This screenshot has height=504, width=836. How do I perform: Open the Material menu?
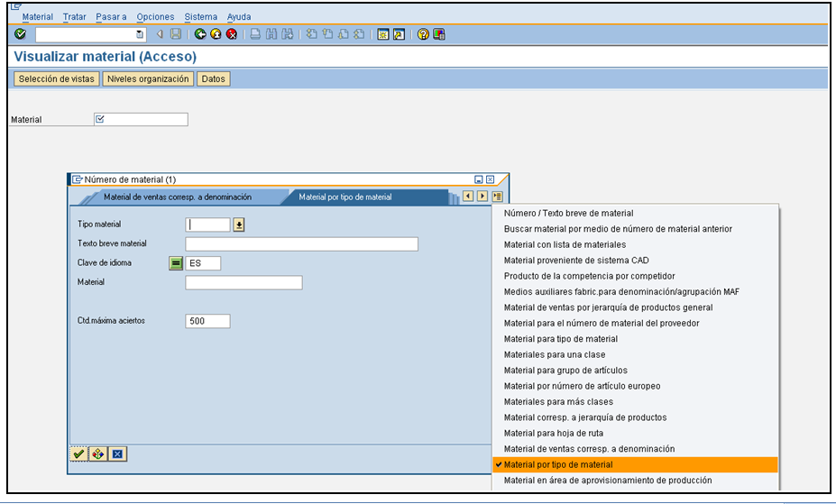pos(37,16)
